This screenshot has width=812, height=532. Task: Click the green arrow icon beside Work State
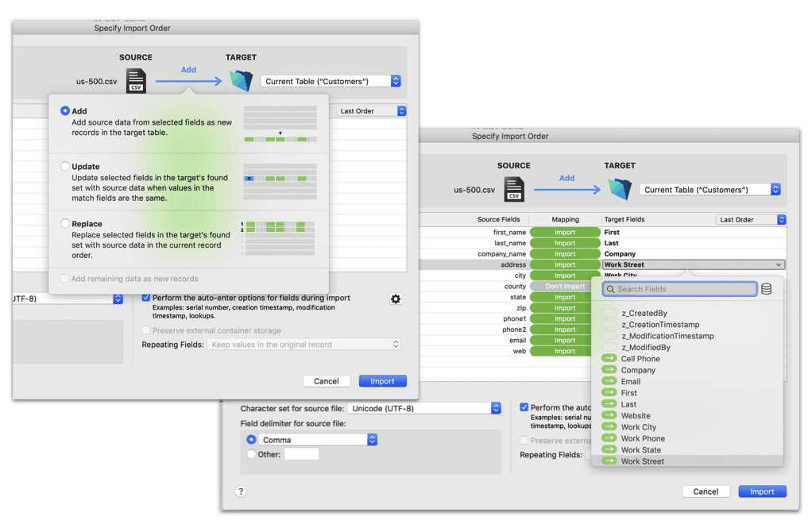coord(609,449)
